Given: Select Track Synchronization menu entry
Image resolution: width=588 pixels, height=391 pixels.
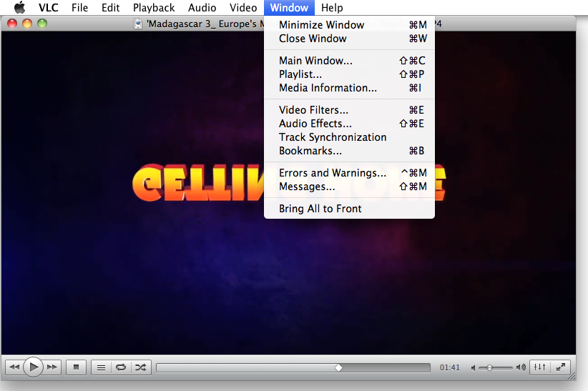Looking at the screenshot, I should (332, 137).
